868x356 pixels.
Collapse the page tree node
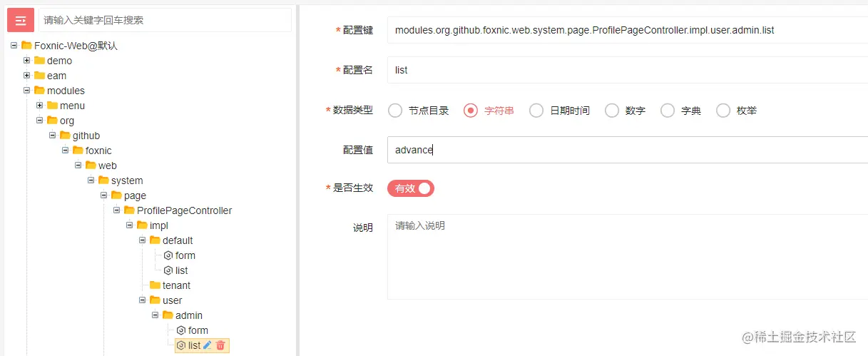(x=104, y=195)
